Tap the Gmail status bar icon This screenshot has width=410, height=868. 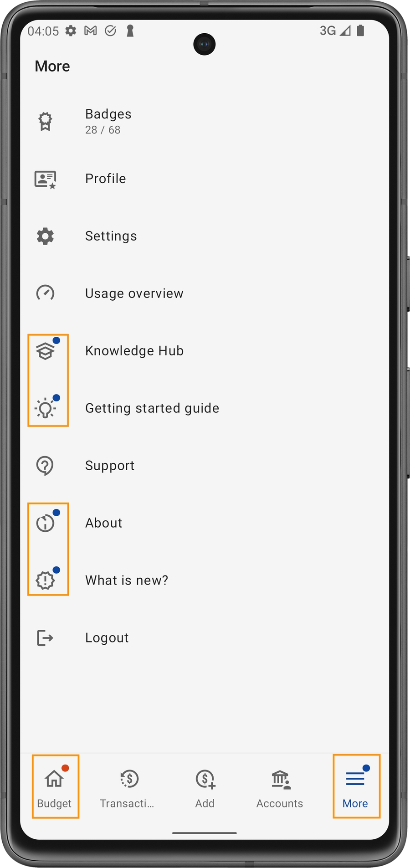coord(91,31)
